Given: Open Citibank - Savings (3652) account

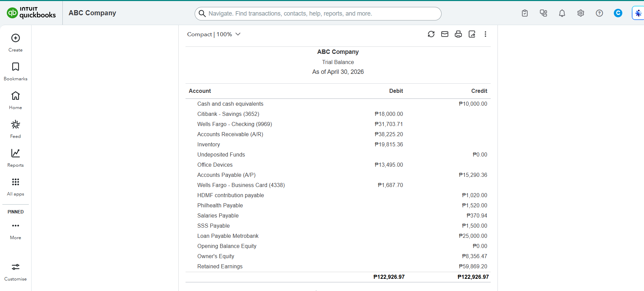Looking at the screenshot, I should [228, 114].
